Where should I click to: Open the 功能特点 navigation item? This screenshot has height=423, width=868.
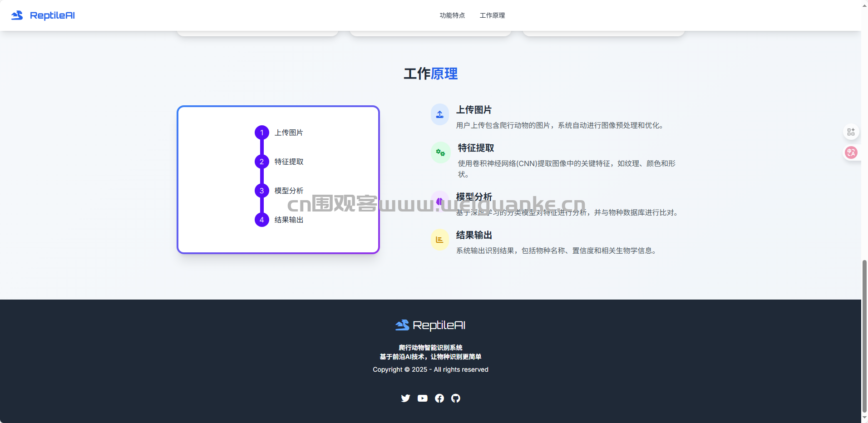pyautogui.click(x=452, y=15)
